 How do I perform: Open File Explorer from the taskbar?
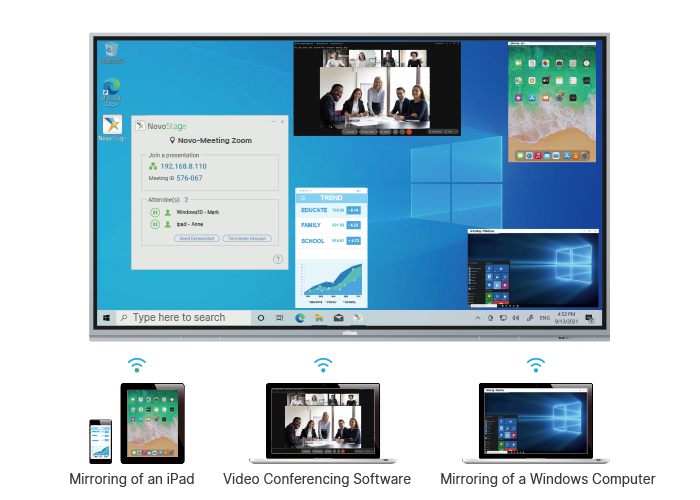coord(319,318)
